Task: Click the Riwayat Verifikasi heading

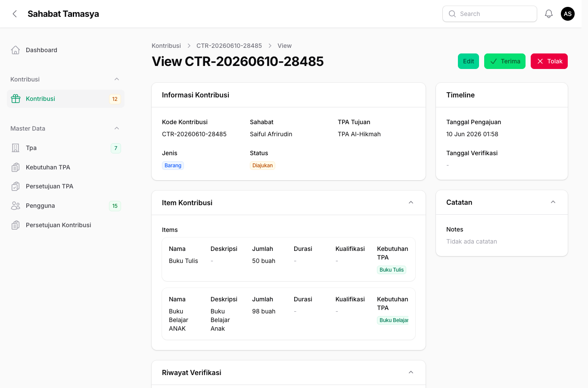Action: (192, 372)
